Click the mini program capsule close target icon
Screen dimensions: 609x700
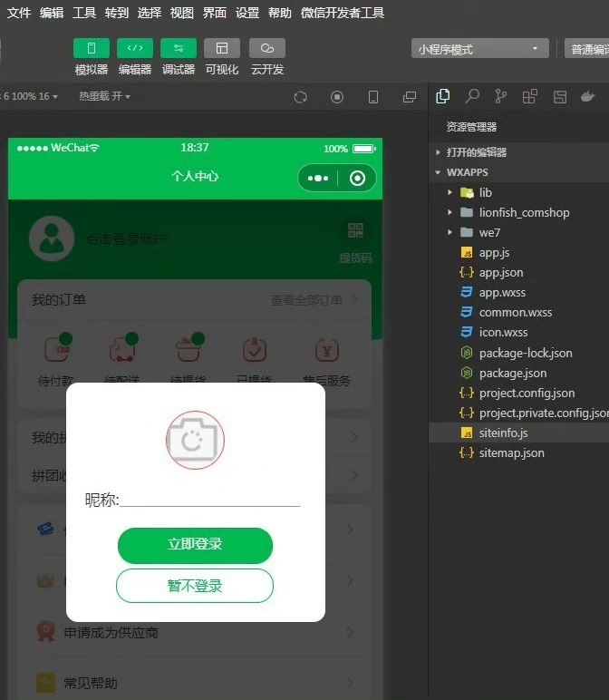coord(357,178)
